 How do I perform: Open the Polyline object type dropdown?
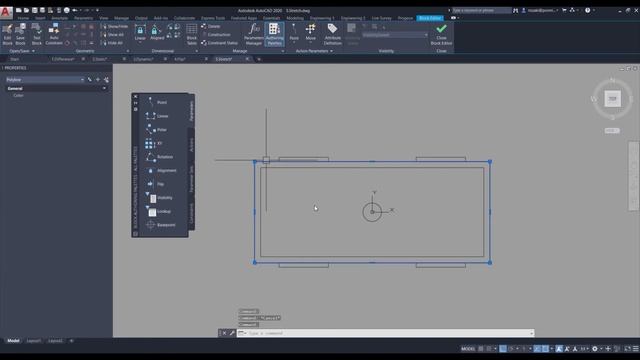(45, 80)
